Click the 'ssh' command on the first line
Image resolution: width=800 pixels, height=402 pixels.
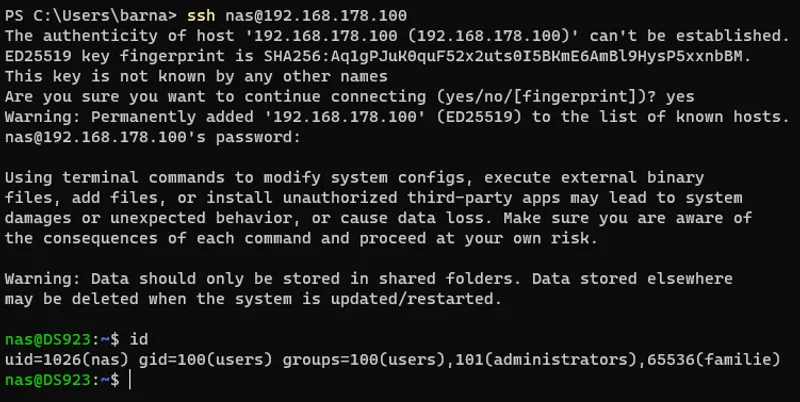pos(201,16)
